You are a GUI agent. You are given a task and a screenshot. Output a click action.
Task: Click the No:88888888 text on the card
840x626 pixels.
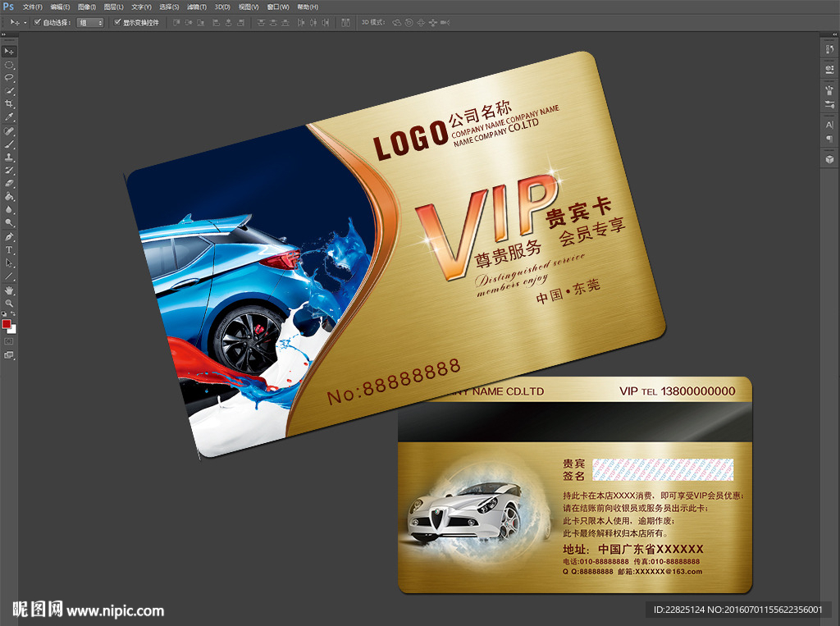pyautogui.click(x=394, y=382)
